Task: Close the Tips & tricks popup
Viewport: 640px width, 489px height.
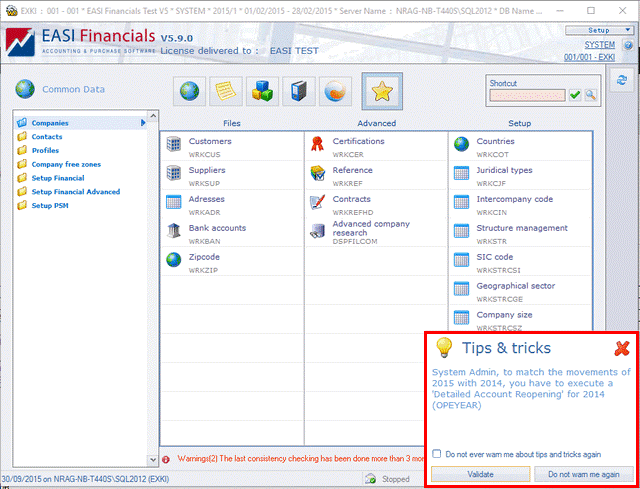Action: [621, 348]
